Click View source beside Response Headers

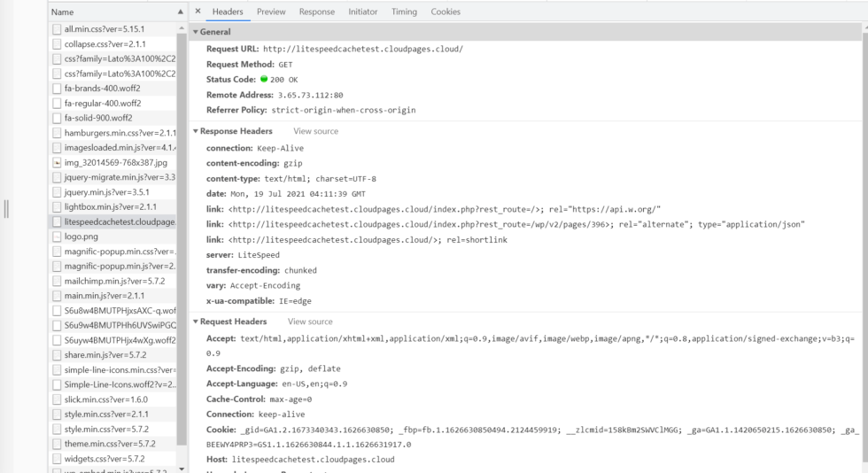point(315,131)
